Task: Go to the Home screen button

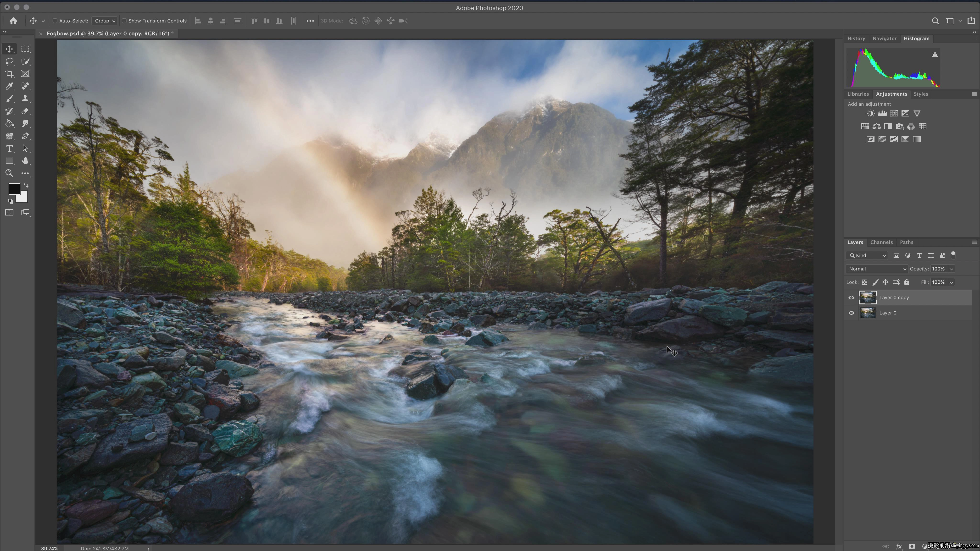Action: pos(13,21)
